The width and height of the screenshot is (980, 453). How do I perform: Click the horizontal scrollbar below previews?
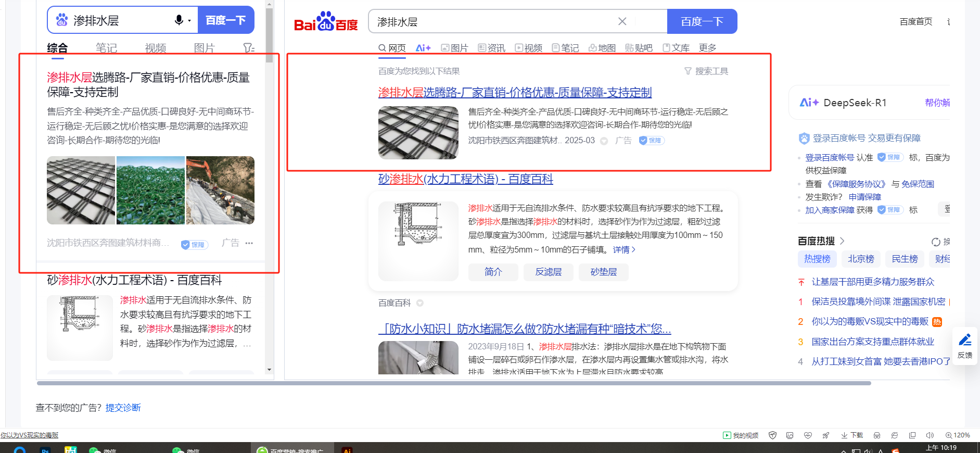coord(454,383)
